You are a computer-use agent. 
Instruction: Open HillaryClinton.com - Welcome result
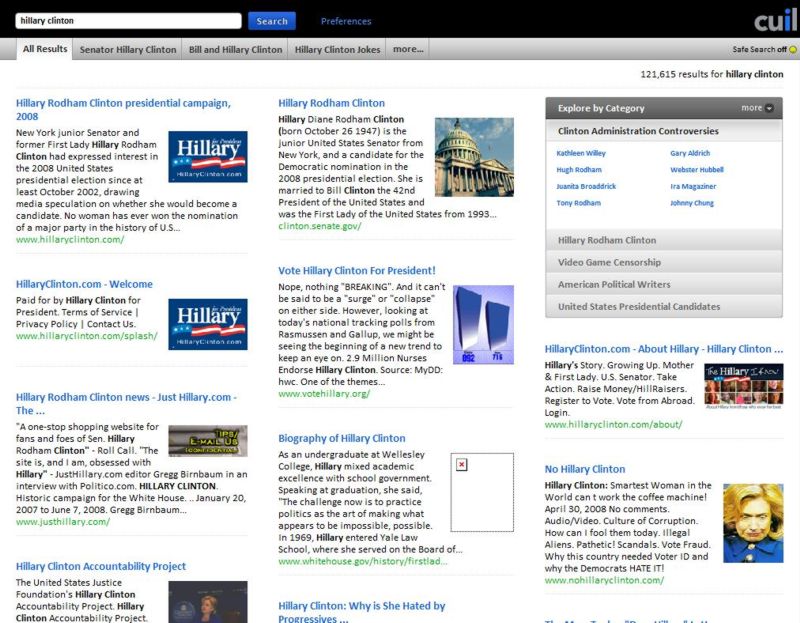(x=84, y=284)
